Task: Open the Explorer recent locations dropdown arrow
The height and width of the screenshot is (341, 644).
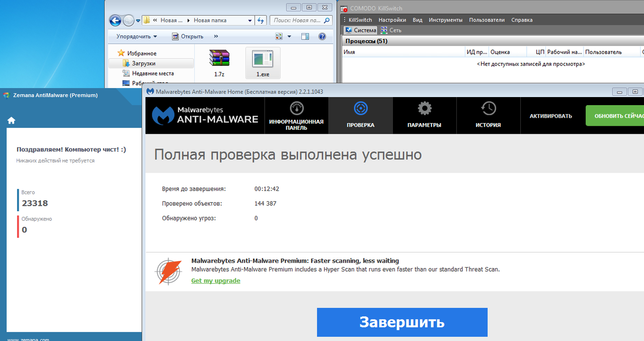Action: 138,21
